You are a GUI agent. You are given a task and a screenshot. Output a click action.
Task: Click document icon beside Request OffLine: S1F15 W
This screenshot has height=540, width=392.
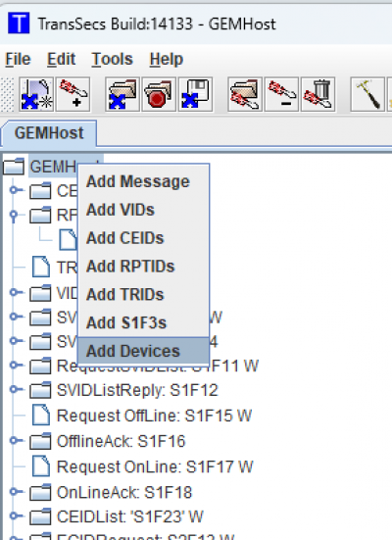41,415
